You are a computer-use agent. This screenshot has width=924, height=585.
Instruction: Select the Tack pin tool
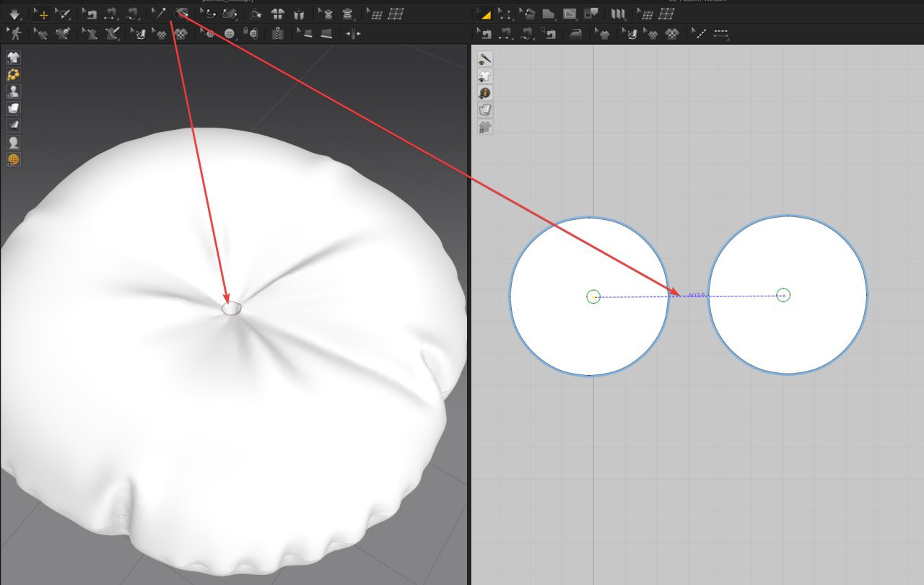pos(159,14)
